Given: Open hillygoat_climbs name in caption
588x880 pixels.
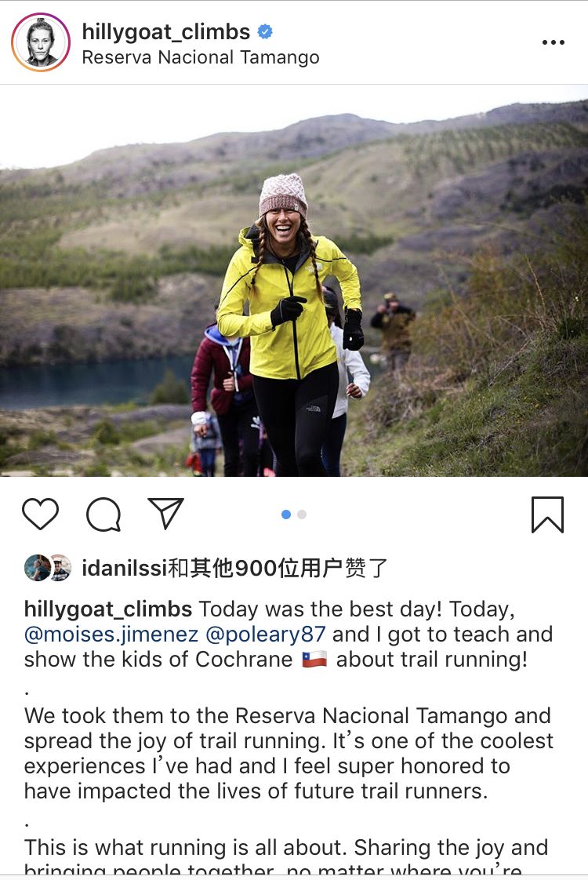Looking at the screenshot, I should click(108, 609).
